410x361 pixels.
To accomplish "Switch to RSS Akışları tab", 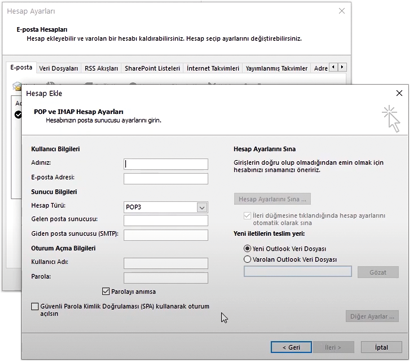I will [101, 68].
